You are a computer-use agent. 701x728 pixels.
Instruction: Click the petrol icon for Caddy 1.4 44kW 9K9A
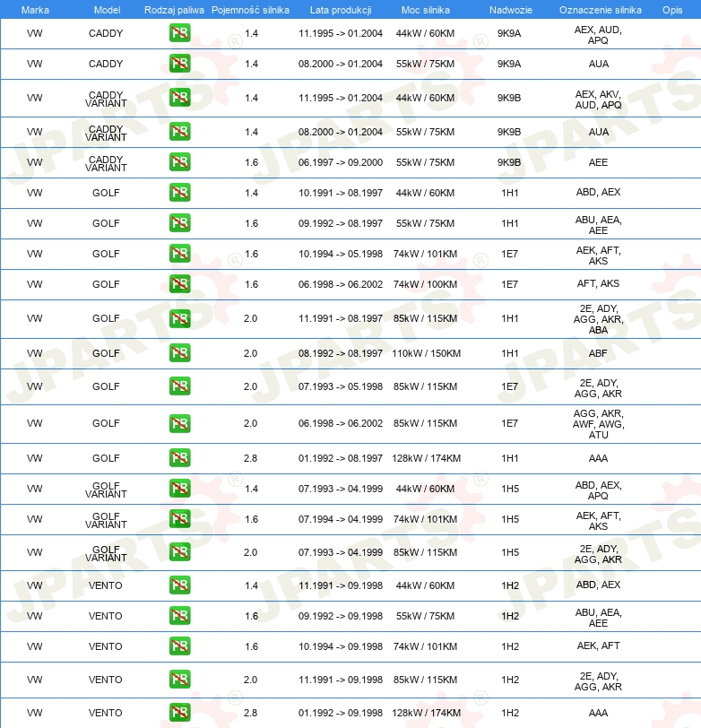click(179, 33)
